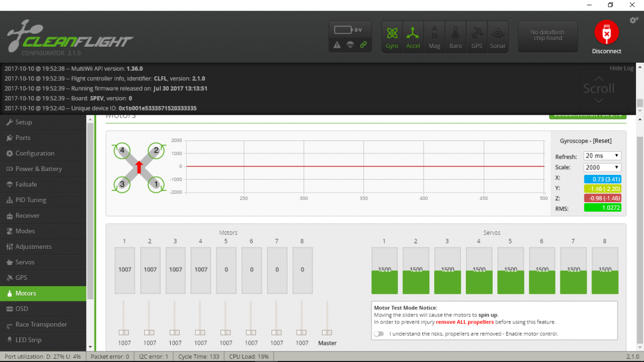Open the PID Tuning tab
The width and height of the screenshot is (644, 362).
point(31,200)
